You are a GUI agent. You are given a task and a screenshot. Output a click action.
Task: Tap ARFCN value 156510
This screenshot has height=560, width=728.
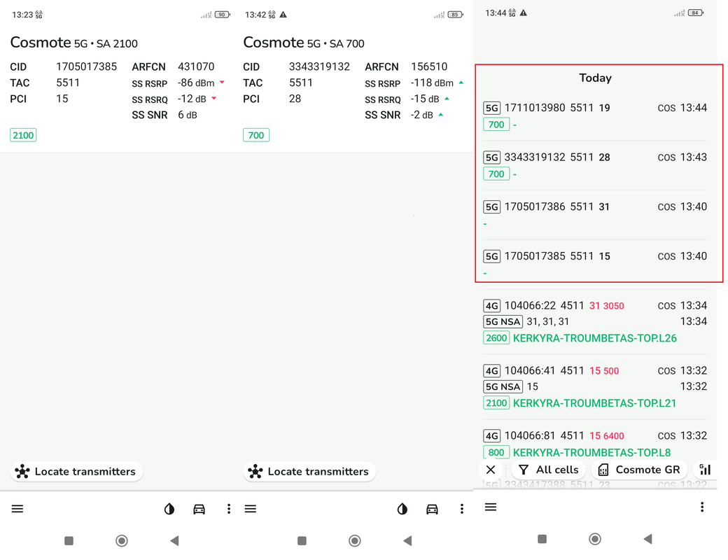coord(429,66)
